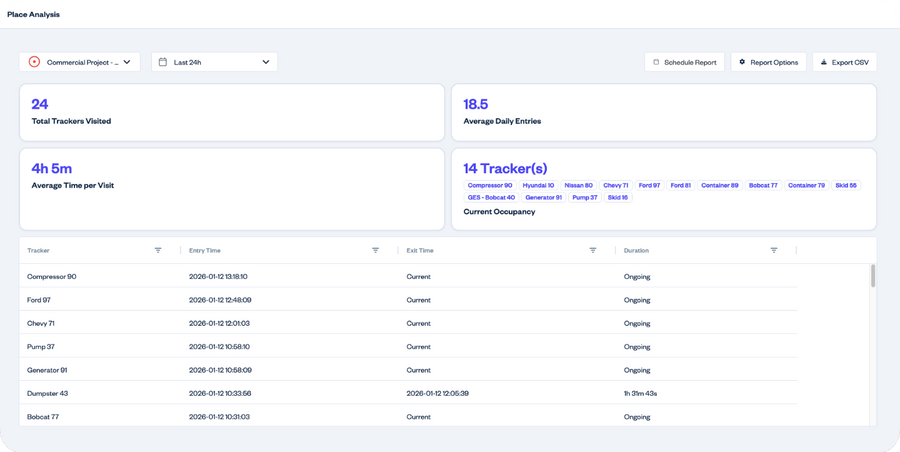
Task: Select the Compressor 90 occupancy tag
Action: tap(490, 185)
